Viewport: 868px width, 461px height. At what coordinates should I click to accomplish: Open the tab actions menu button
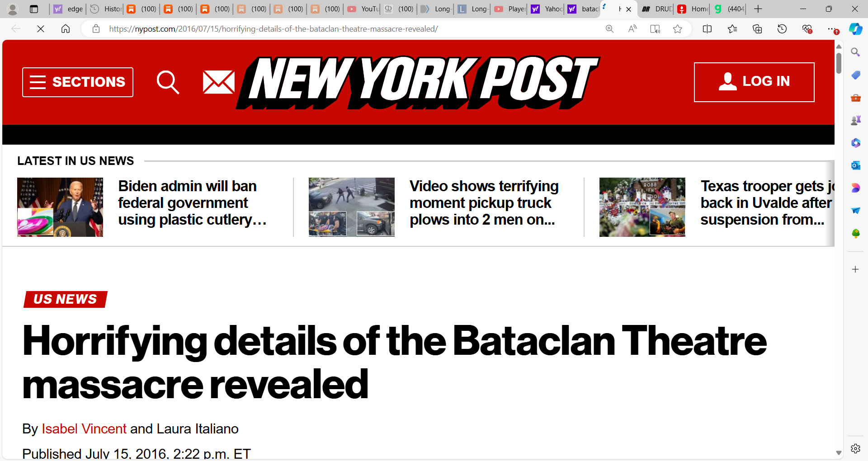point(34,9)
